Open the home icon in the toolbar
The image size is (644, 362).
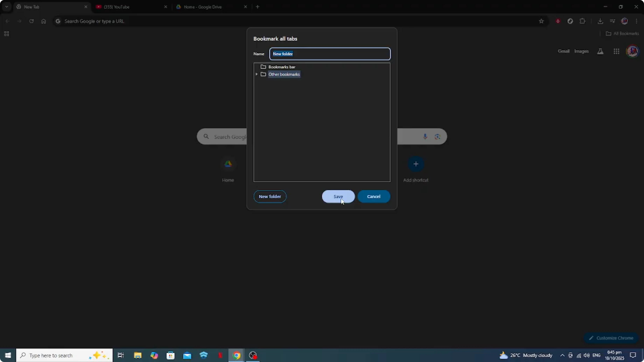44,21
